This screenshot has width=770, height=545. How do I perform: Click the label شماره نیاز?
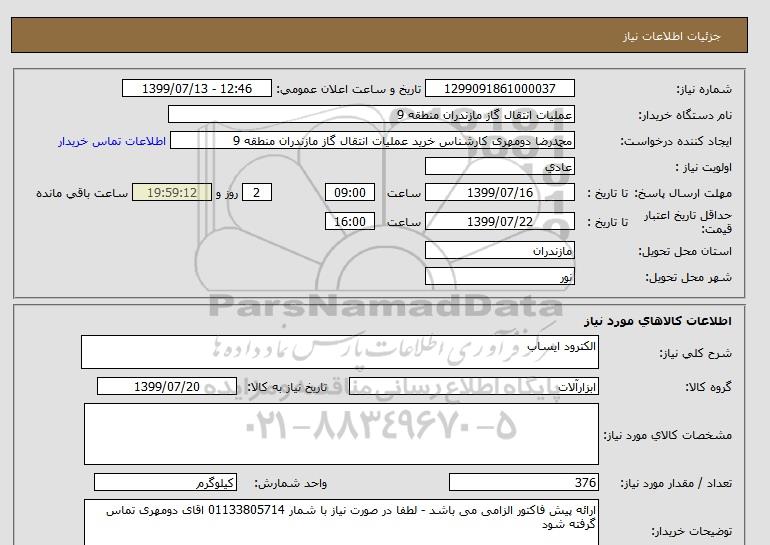[704, 89]
